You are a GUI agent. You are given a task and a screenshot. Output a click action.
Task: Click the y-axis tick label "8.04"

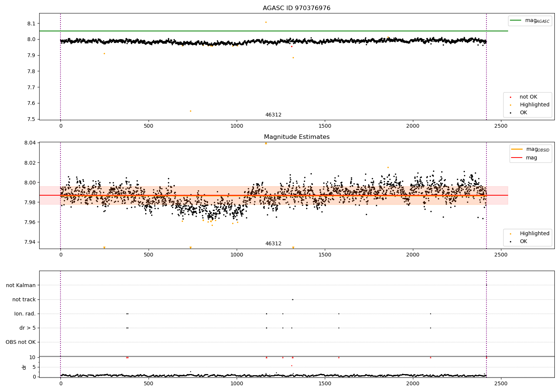(30, 143)
